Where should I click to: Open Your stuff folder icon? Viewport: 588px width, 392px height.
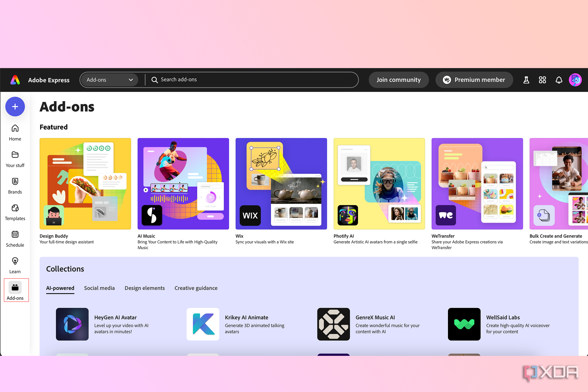tap(15, 155)
